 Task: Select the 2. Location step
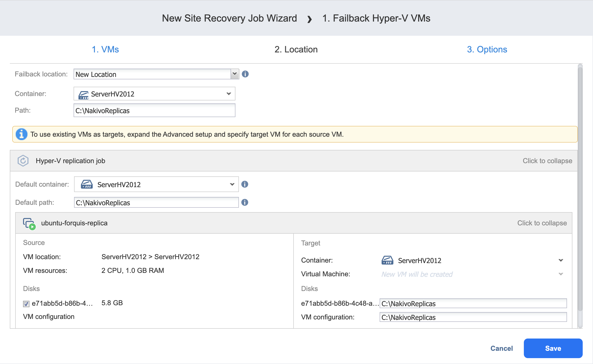pyautogui.click(x=296, y=49)
